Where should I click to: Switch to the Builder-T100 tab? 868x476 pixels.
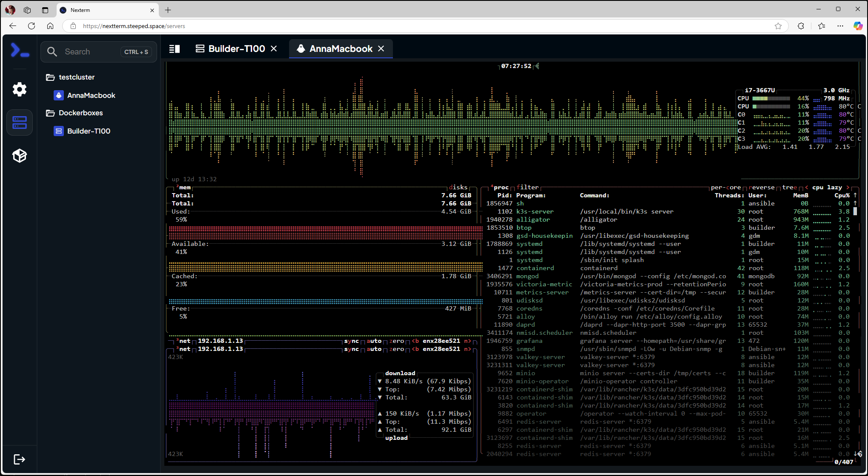[237, 49]
